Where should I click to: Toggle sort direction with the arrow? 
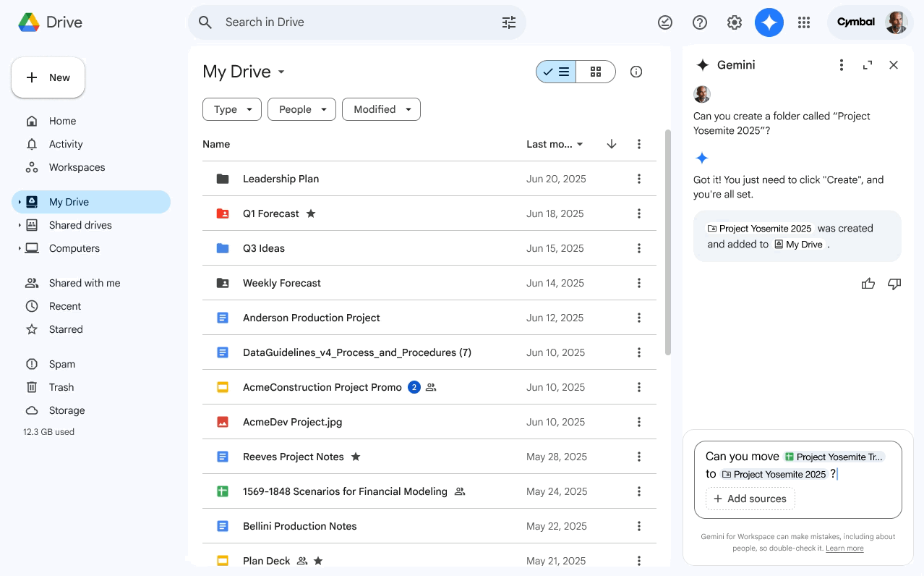[612, 144]
